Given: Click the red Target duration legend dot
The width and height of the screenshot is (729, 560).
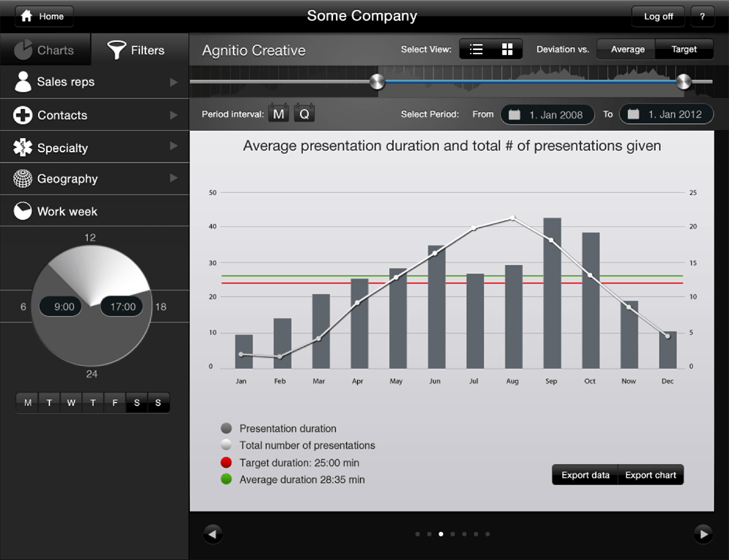Looking at the screenshot, I should tap(227, 463).
